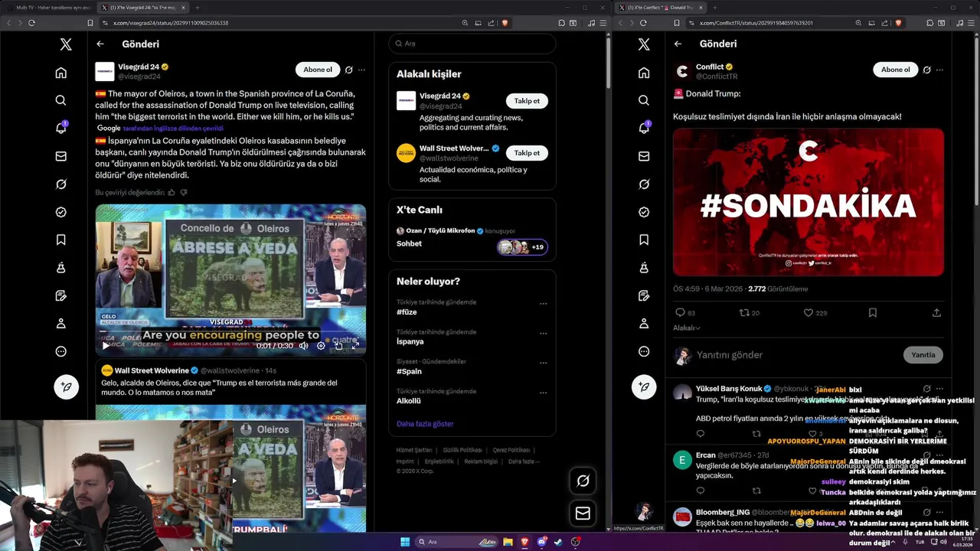Image resolution: width=980 pixels, height=551 pixels.
Task: Expand 'Daha fazla' in the X footer
Action: (524, 461)
